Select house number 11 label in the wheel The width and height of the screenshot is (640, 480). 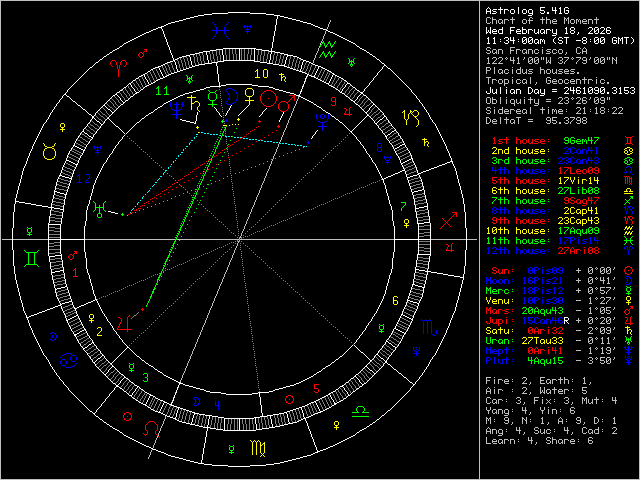point(162,91)
